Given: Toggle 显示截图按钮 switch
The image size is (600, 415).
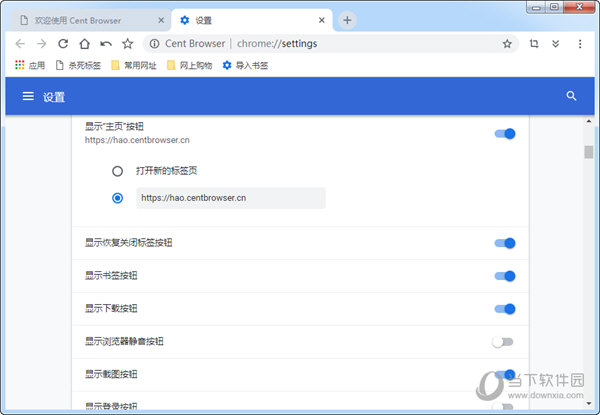Looking at the screenshot, I should click(x=505, y=374).
